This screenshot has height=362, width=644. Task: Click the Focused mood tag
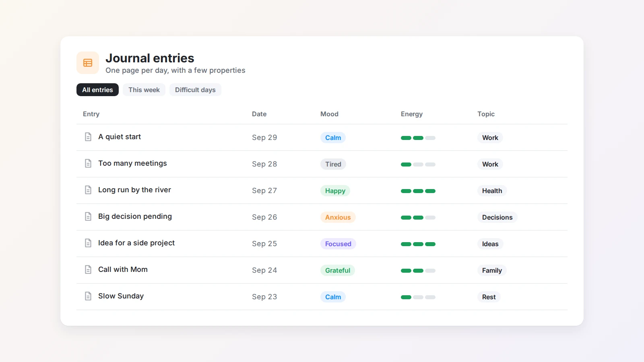[x=338, y=244]
